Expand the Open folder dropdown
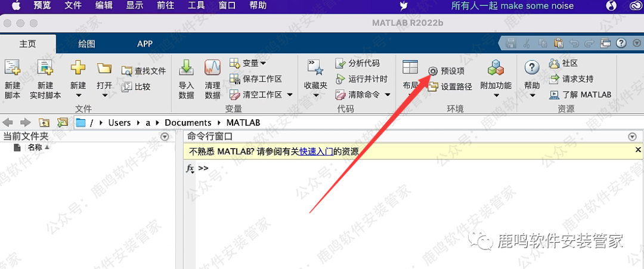Screen dimensions: 644x269 tap(104, 95)
